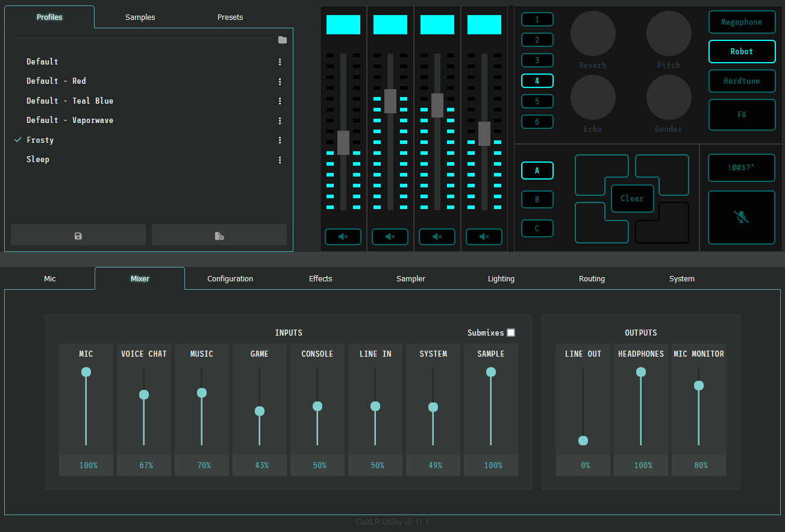Click the sampler Clear button
The height and width of the screenshot is (532, 785).
pyautogui.click(x=632, y=198)
